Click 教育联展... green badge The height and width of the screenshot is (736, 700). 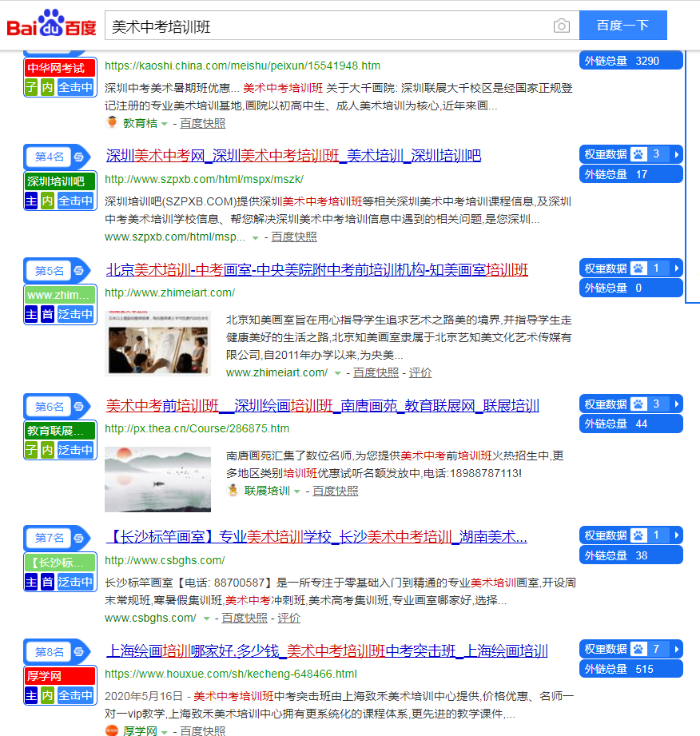click(x=60, y=431)
